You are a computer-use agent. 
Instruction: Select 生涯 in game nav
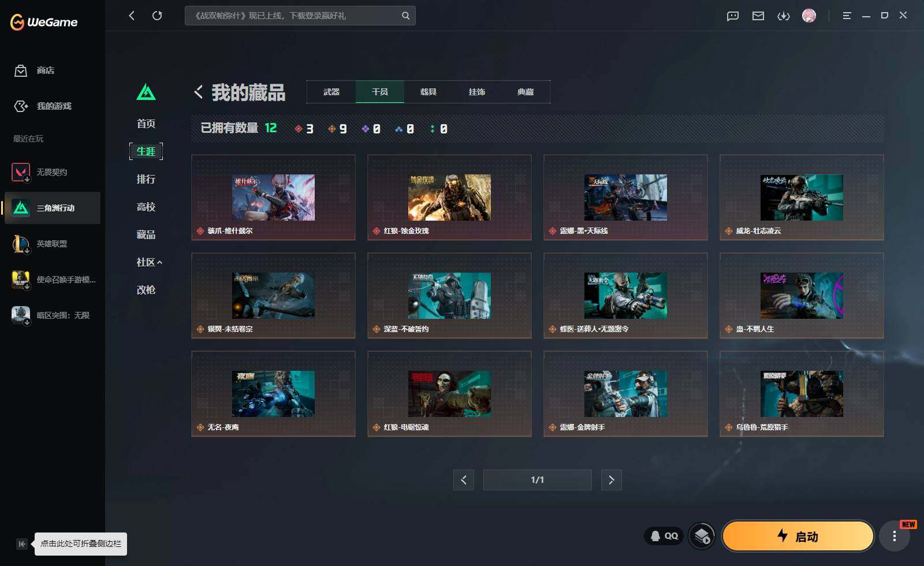[146, 151]
